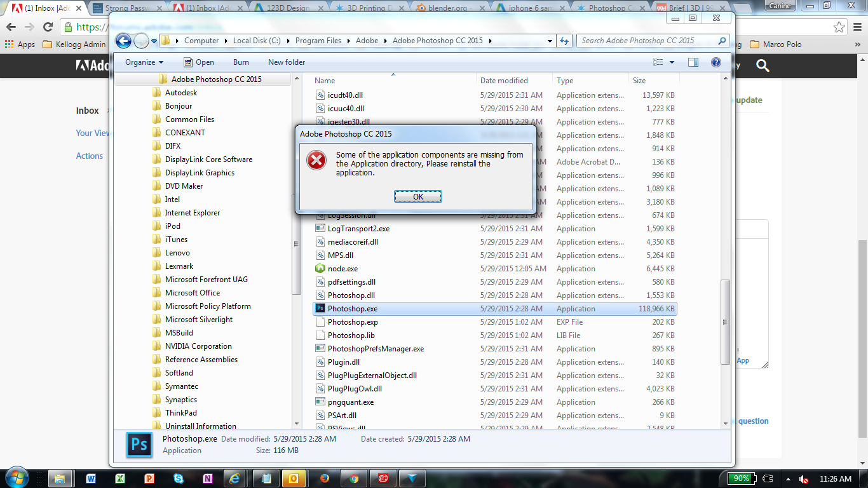Open PowerPoint from the taskbar

click(149, 478)
